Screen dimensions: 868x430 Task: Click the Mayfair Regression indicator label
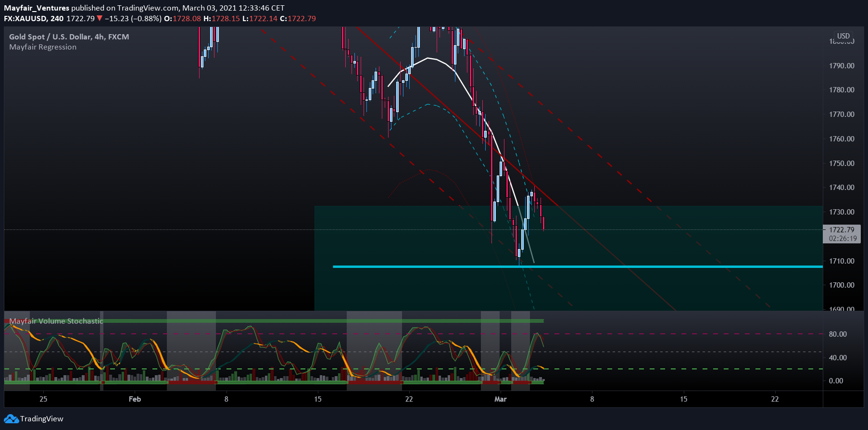click(x=43, y=47)
